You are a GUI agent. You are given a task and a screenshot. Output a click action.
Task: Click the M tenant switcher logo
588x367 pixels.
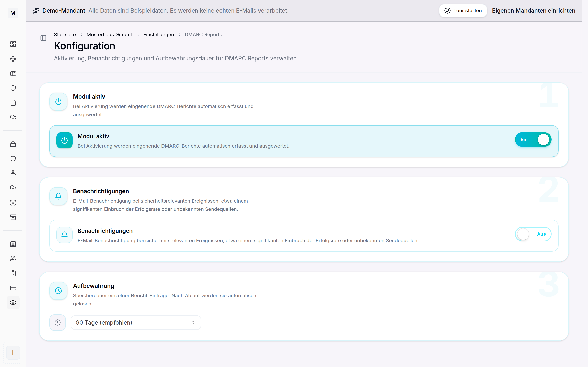[13, 13]
